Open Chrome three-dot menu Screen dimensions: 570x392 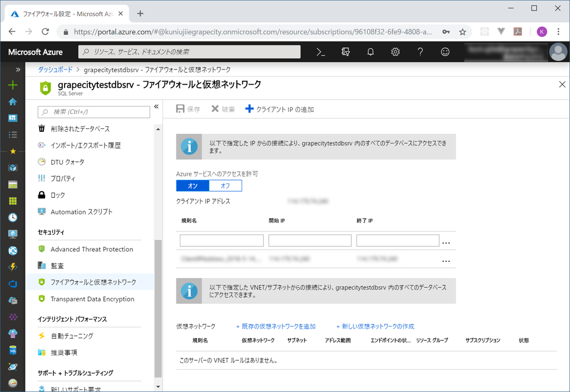coord(558,32)
